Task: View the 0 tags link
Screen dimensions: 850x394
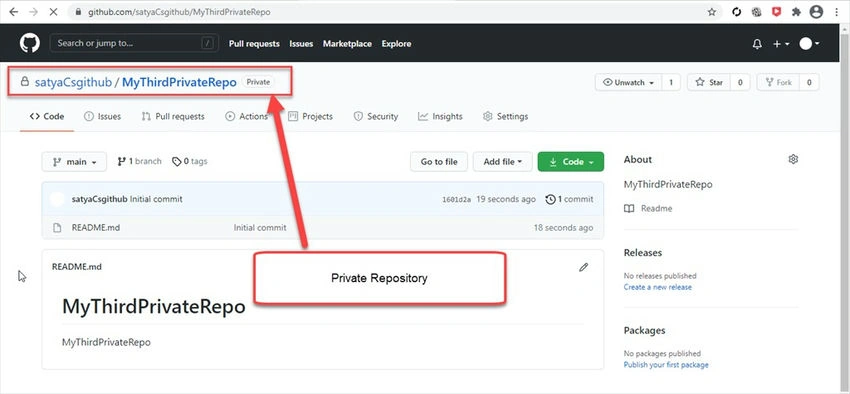Action: (190, 162)
